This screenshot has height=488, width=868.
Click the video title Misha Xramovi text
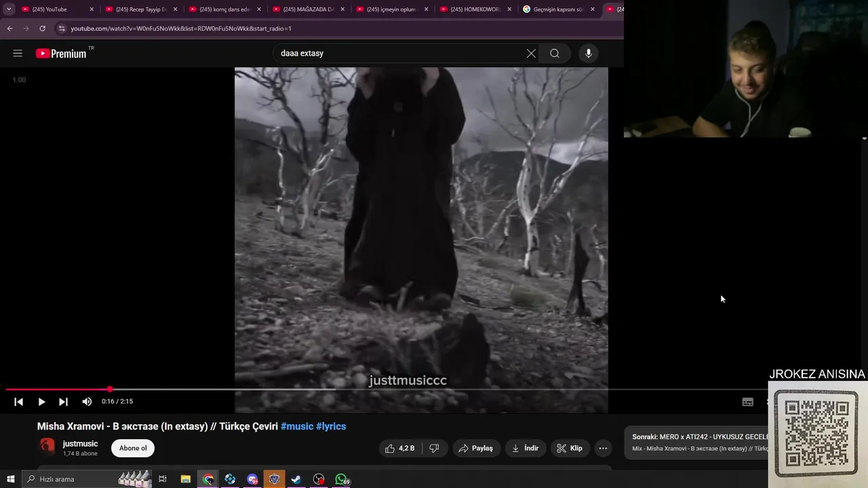pyautogui.click(x=157, y=426)
